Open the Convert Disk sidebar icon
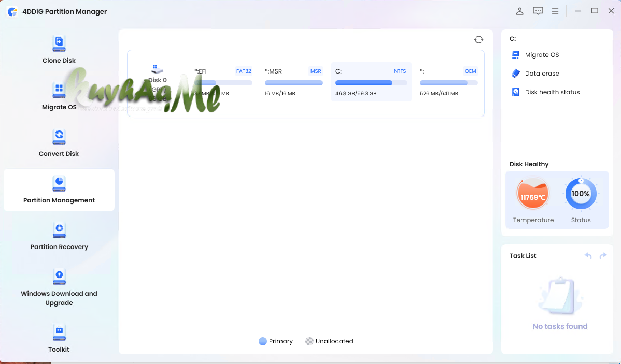Viewport: 621px width, 364px height. (x=59, y=137)
